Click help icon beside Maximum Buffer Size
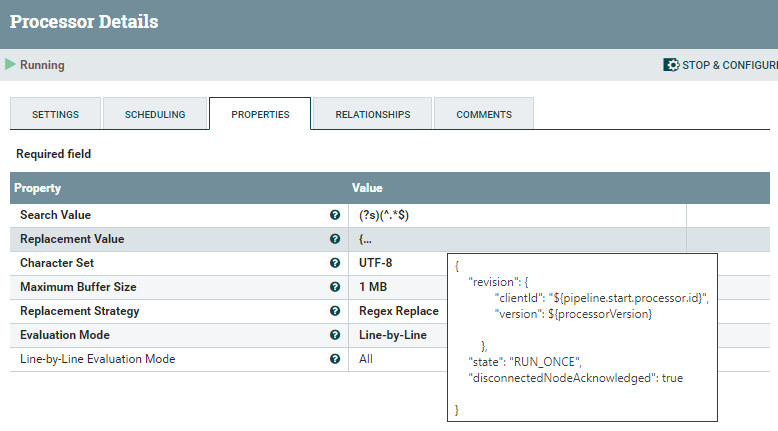 (x=335, y=287)
